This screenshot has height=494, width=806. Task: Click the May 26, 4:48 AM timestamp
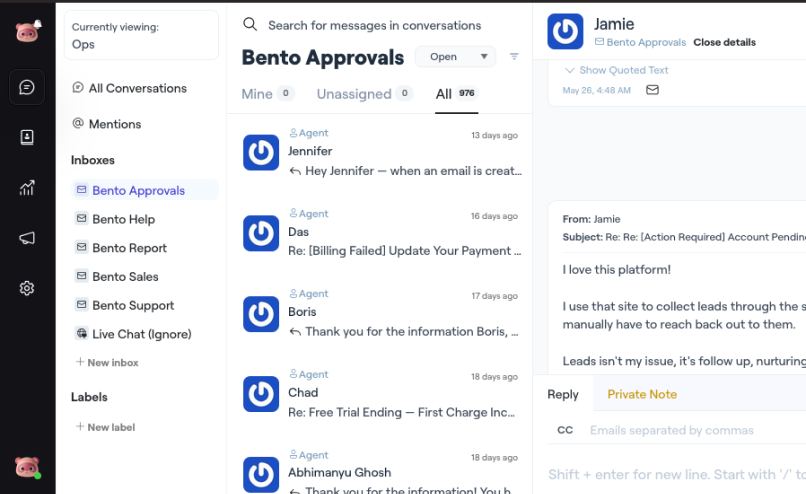(x=596, y=90)
